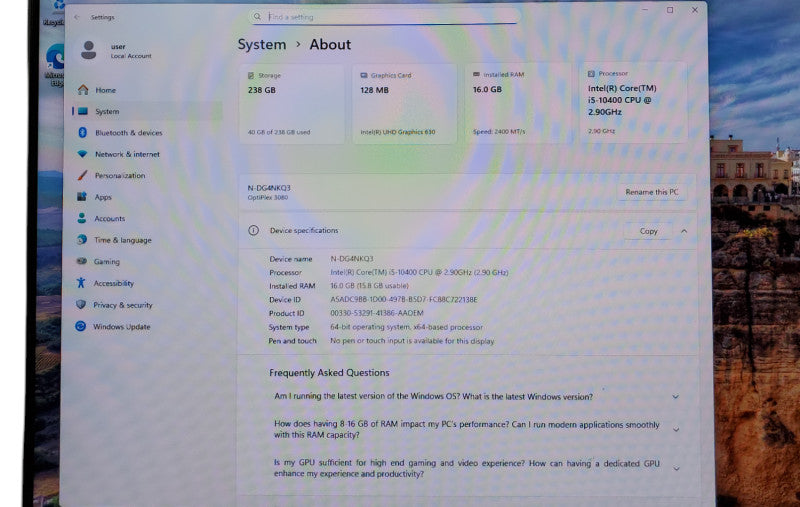Click System in the breadcrumb
The height and width of the screenshot is (507, 800).
262,44
